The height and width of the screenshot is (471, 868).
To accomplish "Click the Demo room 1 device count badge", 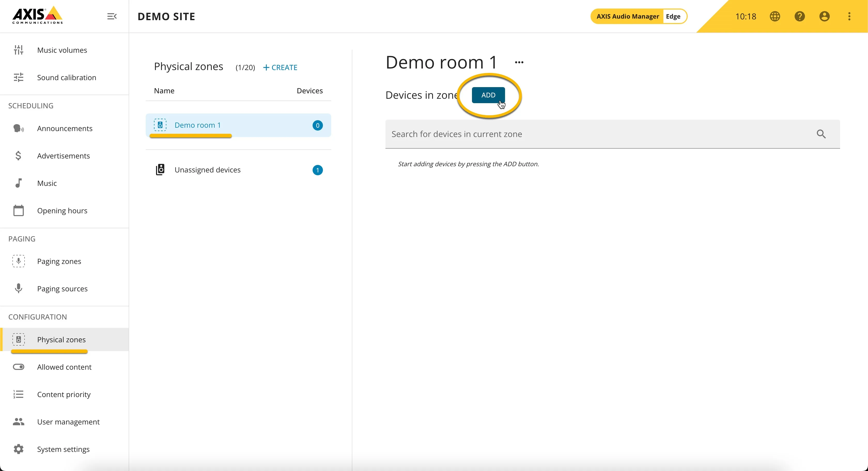I will pos(317,125).
